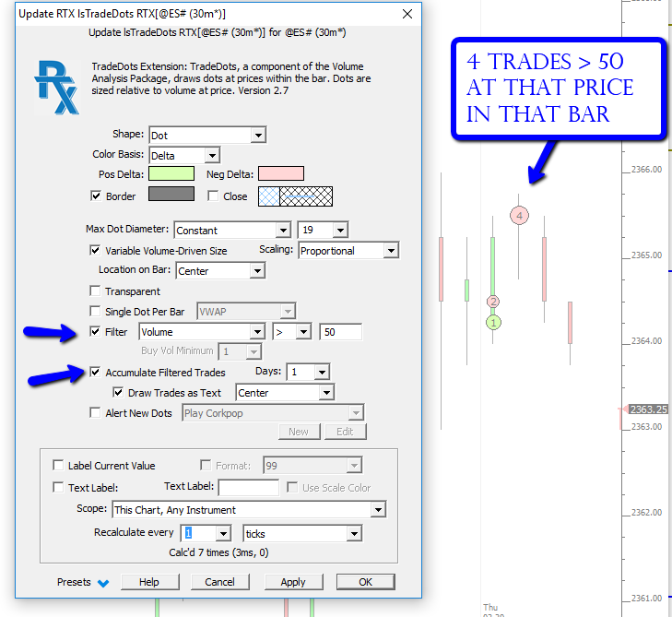The width and height of the screenshot is (672, 617).
Task: Check Label Current Value option
Action: (58, 465)
